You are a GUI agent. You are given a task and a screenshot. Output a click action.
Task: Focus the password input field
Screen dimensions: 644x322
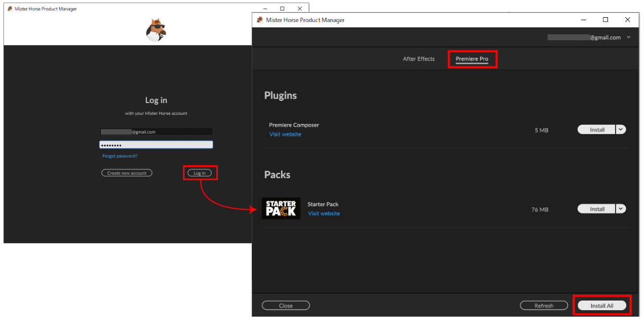coord(156,145)
